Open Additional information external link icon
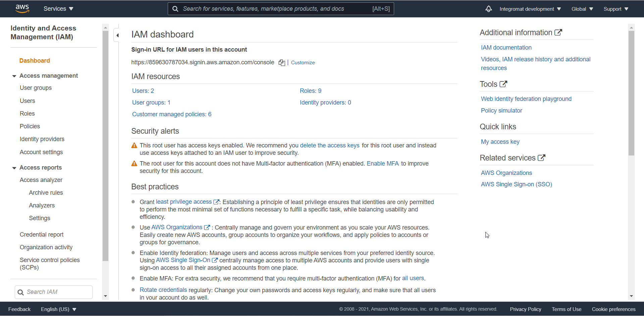Screen dimensions: 644x316 (558, 32)
